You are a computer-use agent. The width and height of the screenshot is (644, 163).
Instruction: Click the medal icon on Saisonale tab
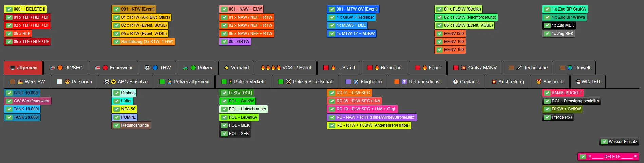538,82
